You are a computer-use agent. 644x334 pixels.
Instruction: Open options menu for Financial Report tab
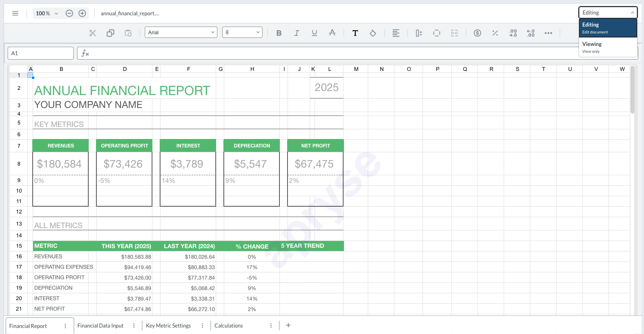pos(65,326)
